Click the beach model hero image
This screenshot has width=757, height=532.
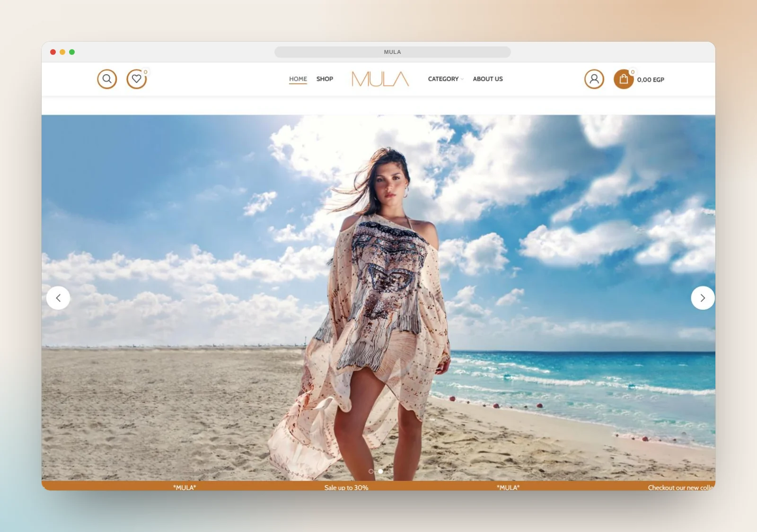click(378, 298)
